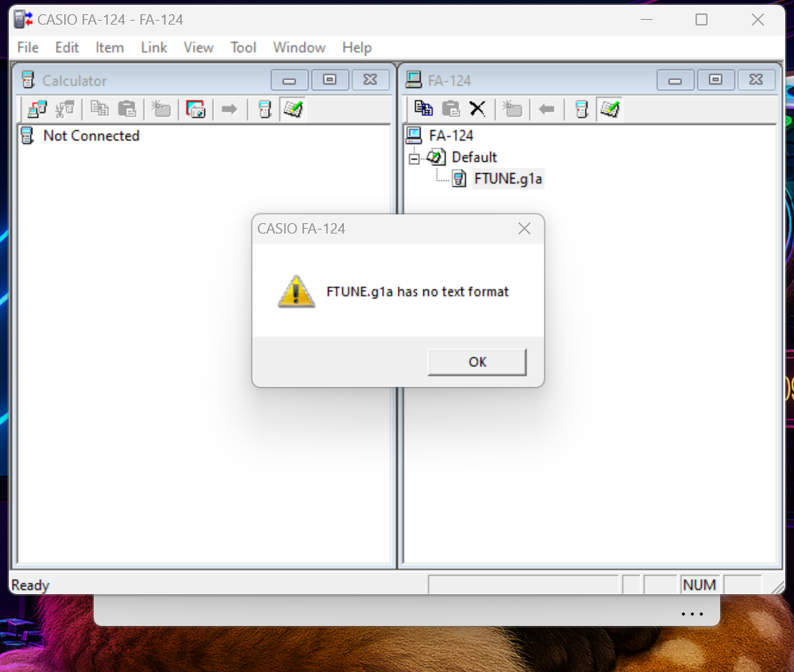Click the screen capture camera icon
This screenshot has height=672, width=794.
[195, 109]
